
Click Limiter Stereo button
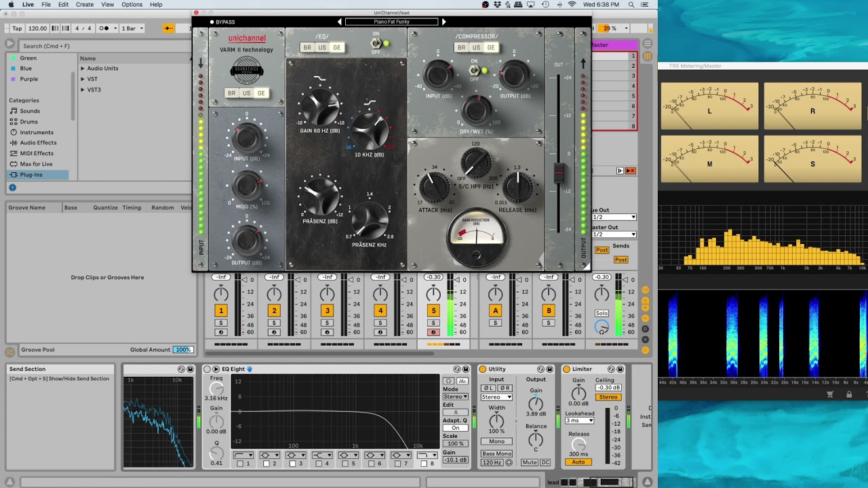point(608,397)
